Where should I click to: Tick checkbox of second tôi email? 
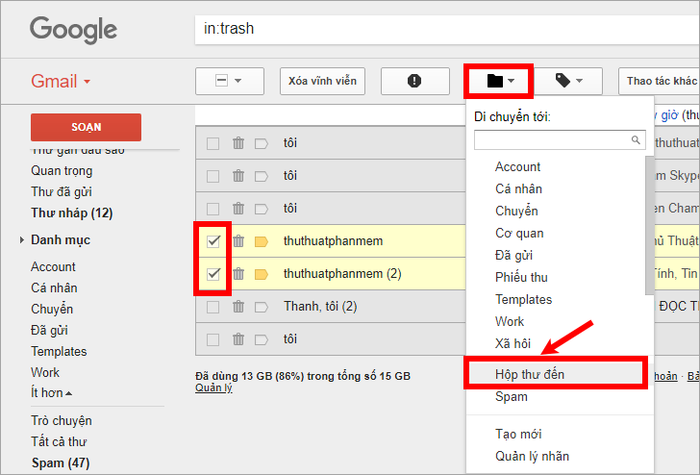(213, 176)
